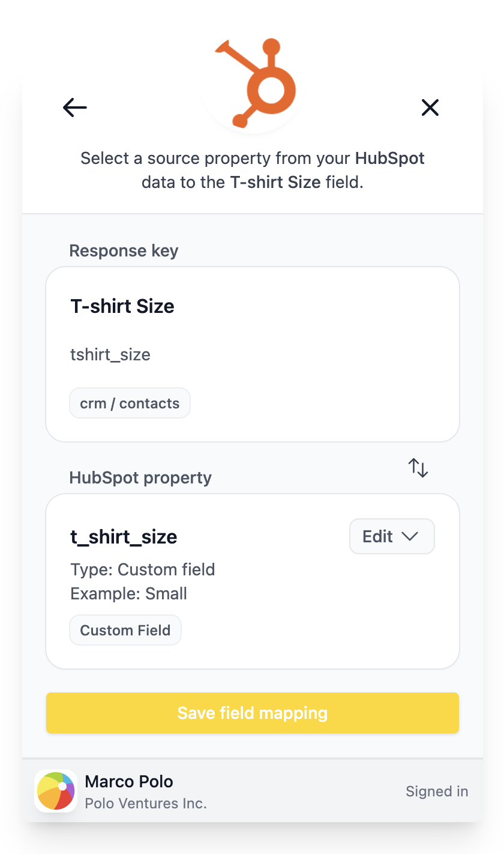Select the t_shirt_size property name
This screenshot has width=504, height=854.
(124, 537)
